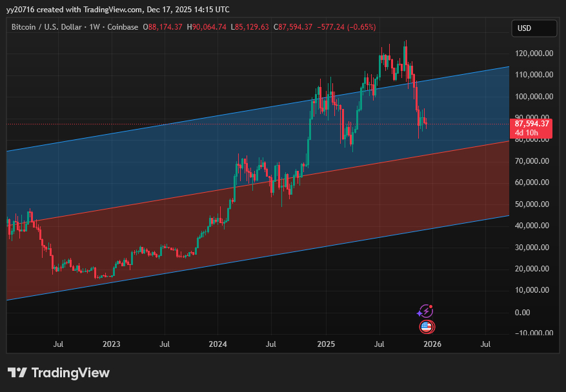Click the low value L85,129.63
The height and width of the screenshot is (392, 566).
point(250,27)
